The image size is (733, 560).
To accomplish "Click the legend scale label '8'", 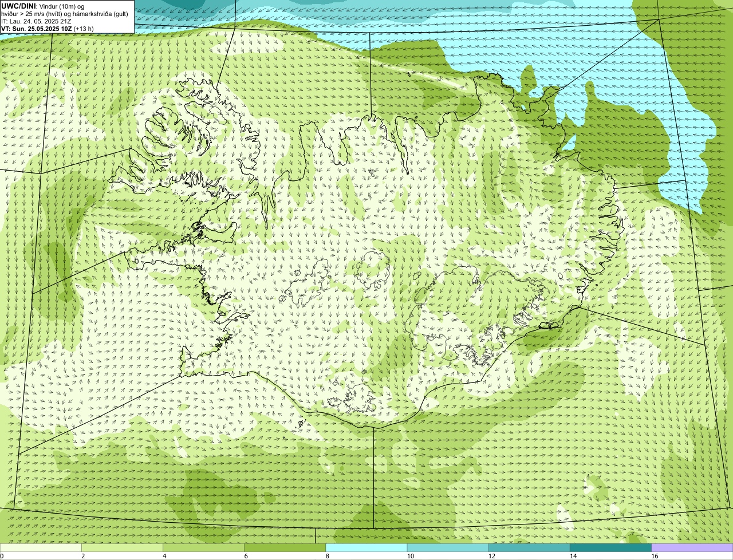I will 328,556.
